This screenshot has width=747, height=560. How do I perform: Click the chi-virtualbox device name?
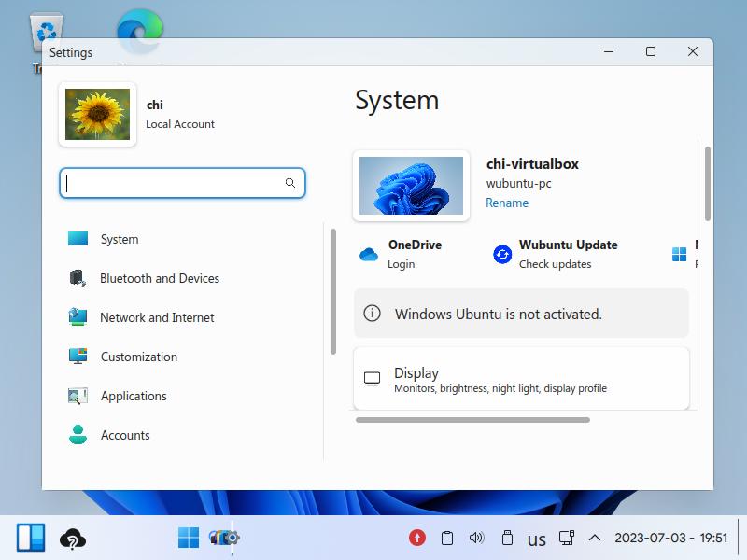point(532,164)
